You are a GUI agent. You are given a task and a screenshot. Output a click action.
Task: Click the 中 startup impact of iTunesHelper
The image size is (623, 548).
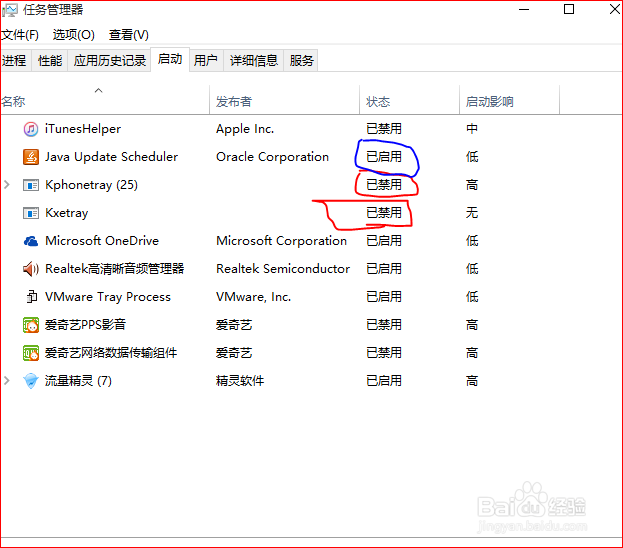pyautogui.click(x=472, y=129)
